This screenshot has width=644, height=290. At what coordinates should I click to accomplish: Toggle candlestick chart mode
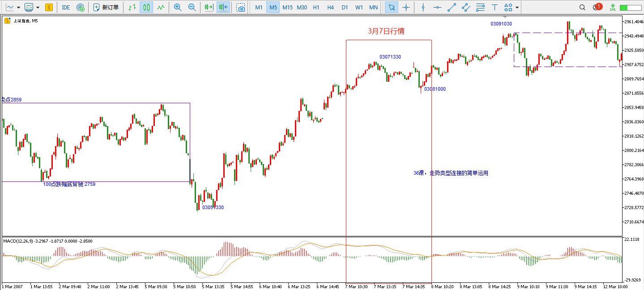[x=146, y=7]
